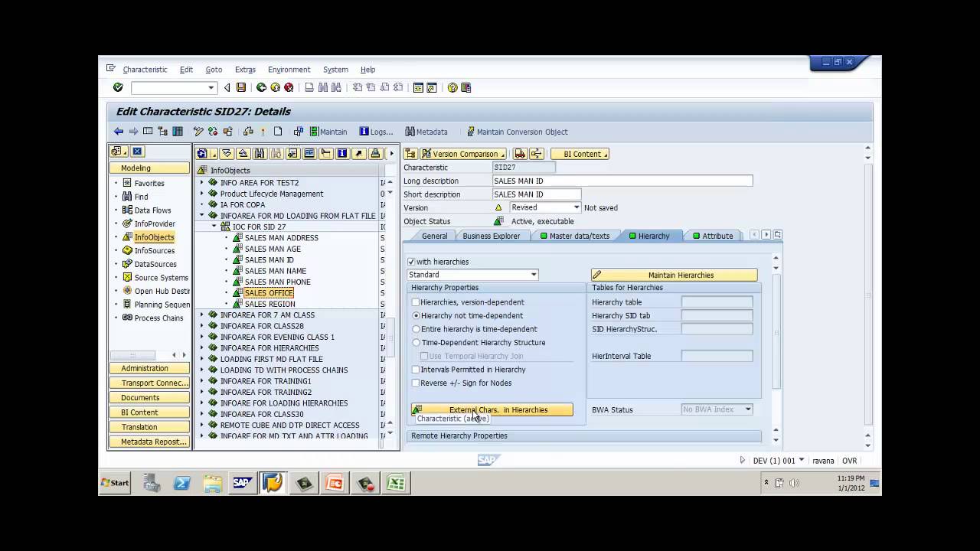Expand the INFOAREA FOR HIERARCHIES node
The width and height of the screenshot is (980, 551).
202,348
